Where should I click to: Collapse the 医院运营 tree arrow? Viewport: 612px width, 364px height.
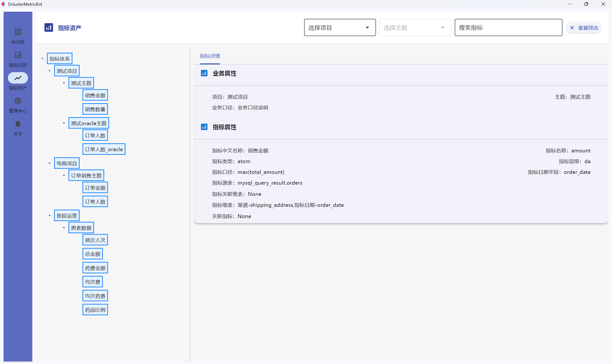(x=49, y=216)
